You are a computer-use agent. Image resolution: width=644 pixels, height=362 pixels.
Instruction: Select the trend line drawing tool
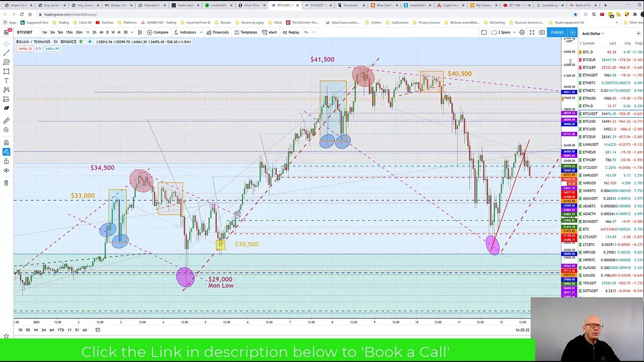[x=6, y=53]
